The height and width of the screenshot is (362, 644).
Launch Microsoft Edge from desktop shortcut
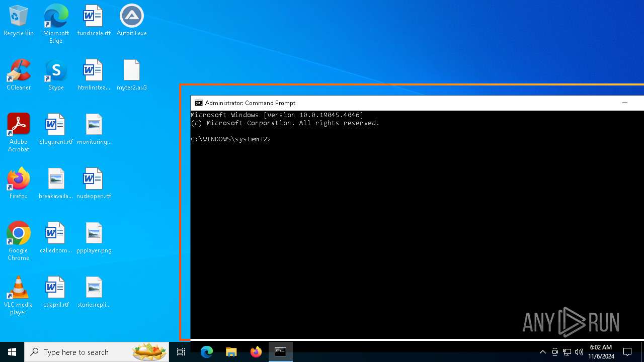(56, 24)
